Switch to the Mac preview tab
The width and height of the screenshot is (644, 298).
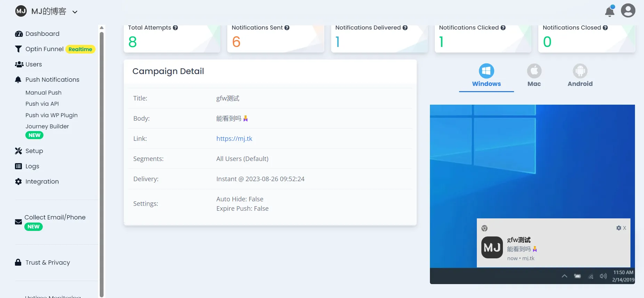pyautogui.click(x=534, y=75)
